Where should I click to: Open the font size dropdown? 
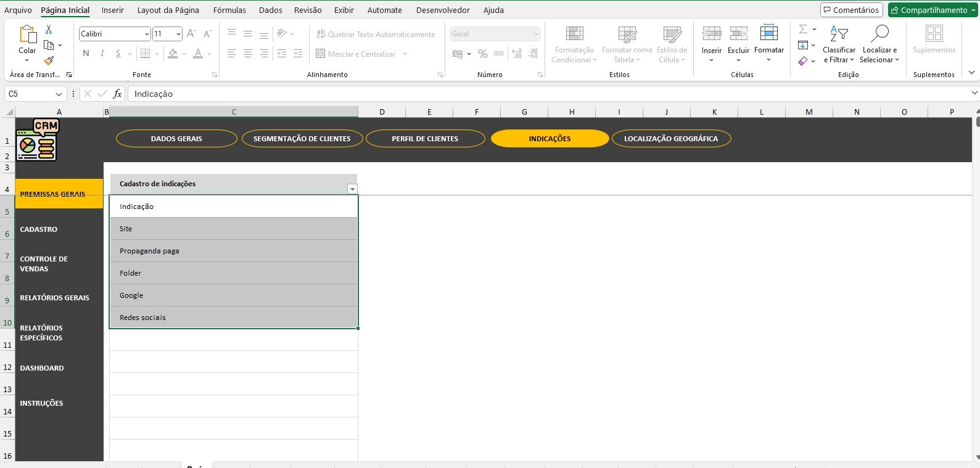click(178, 34)
